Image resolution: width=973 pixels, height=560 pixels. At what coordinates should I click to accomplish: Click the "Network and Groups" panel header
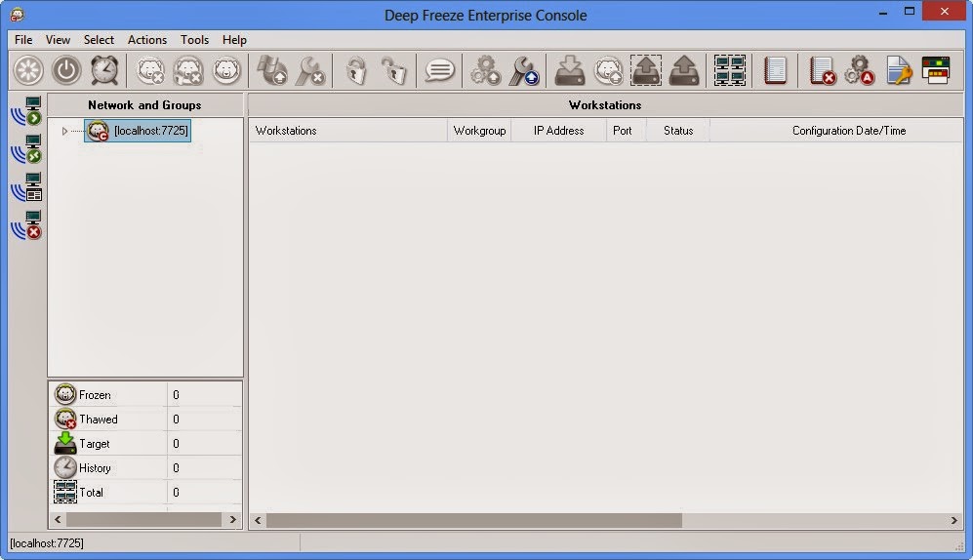(x=144, y=104)
